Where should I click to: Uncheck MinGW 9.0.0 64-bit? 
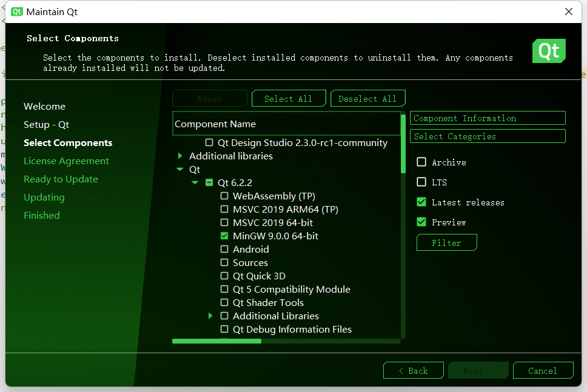pyautogui.click(x=224, y=236)
